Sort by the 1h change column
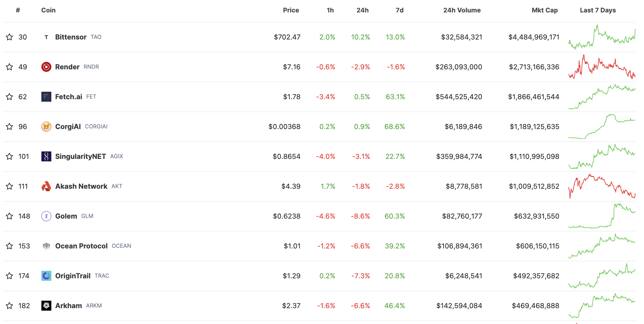The width and height of the screenshot is (644, 324). (330, 10)
